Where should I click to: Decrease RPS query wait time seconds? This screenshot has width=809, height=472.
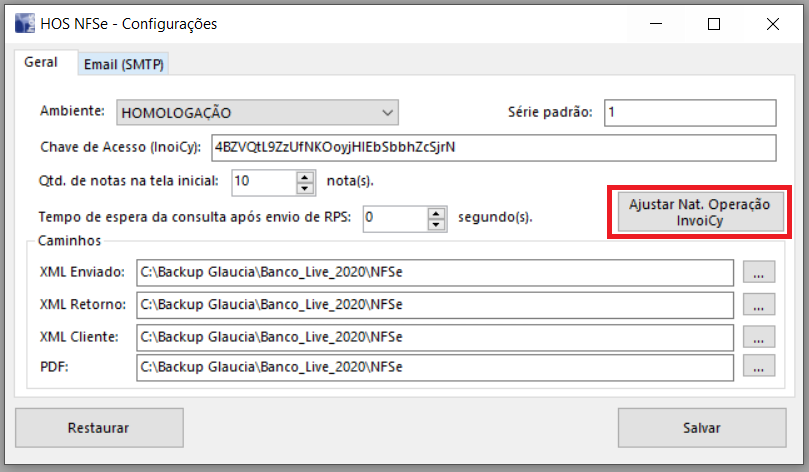[x=436, y=223]
